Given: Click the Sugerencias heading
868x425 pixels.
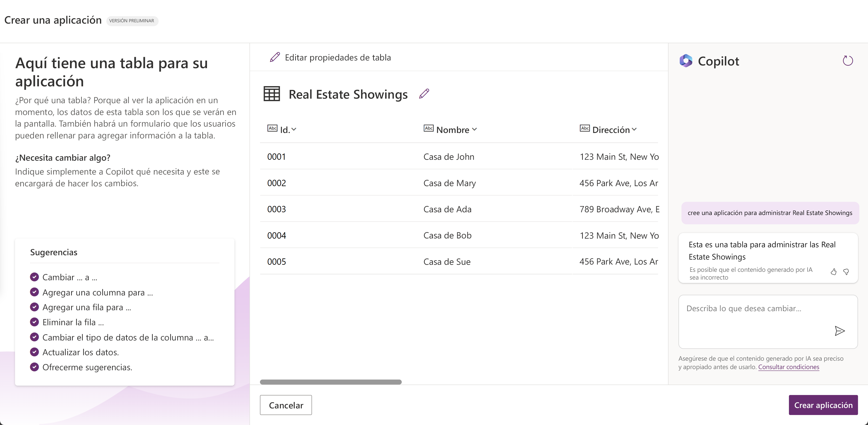Looking at the screenshot, I should point(54,252).
